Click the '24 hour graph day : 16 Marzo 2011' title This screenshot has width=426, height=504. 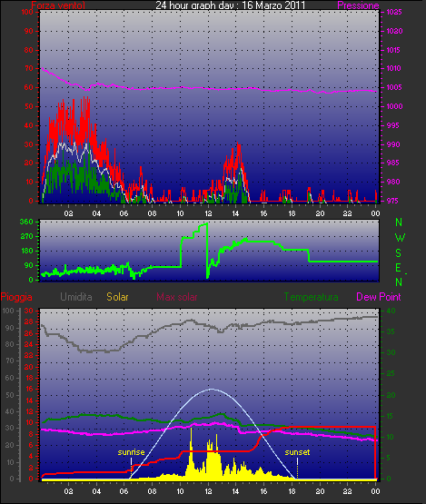231,5
